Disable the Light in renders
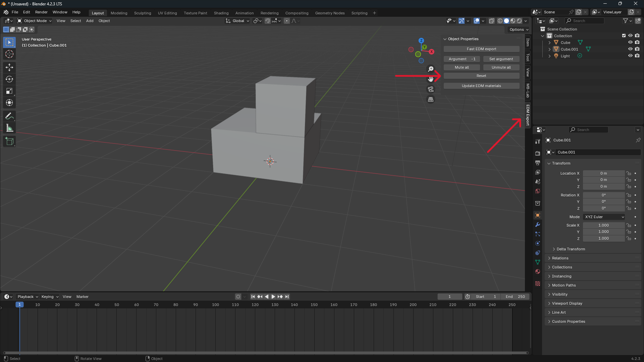The width and height of the screenshot is (644, 362). coord(637,56)
